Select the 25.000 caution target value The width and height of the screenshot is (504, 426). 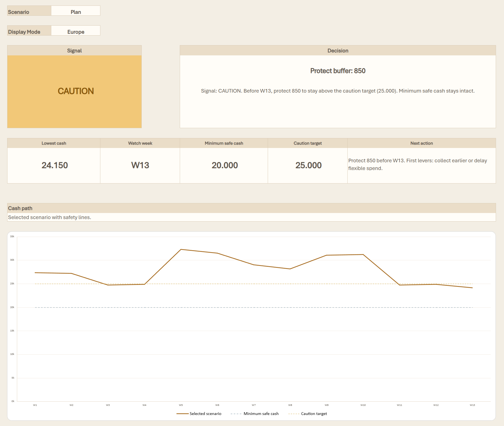[x=309, y=165]
